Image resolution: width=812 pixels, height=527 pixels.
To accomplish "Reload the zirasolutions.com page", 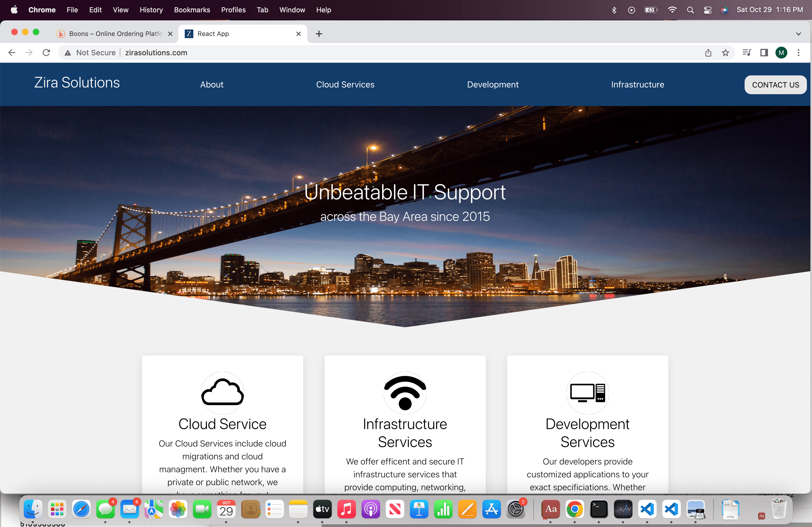I will [x=46, y=53].
